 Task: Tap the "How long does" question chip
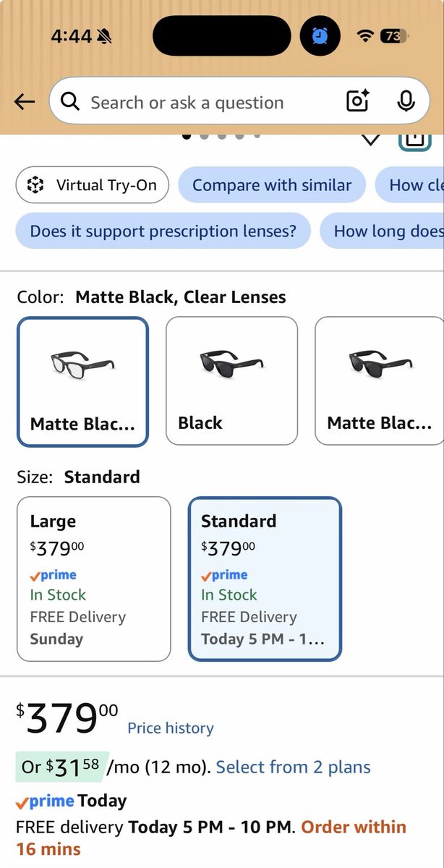pos(382,231)
